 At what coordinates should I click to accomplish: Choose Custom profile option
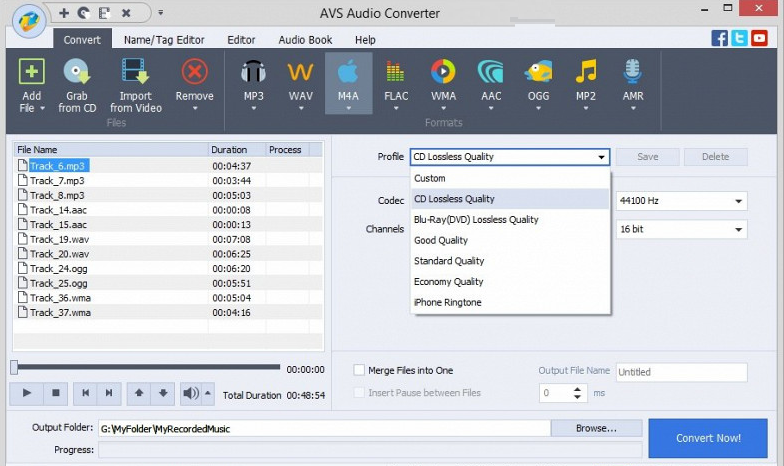coord(510,178)
